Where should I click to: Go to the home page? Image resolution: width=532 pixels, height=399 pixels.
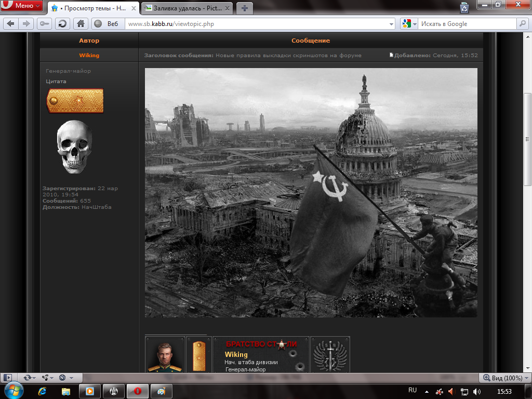[x=81, y=24]
